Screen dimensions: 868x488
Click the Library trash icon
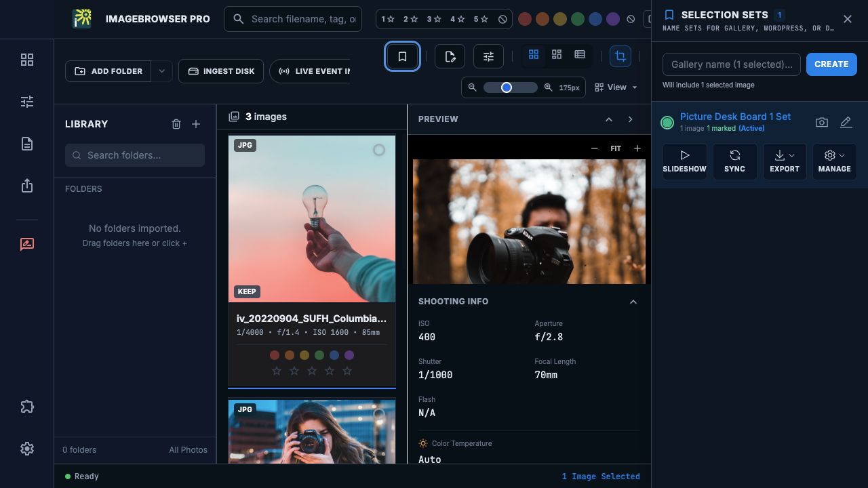176,124
